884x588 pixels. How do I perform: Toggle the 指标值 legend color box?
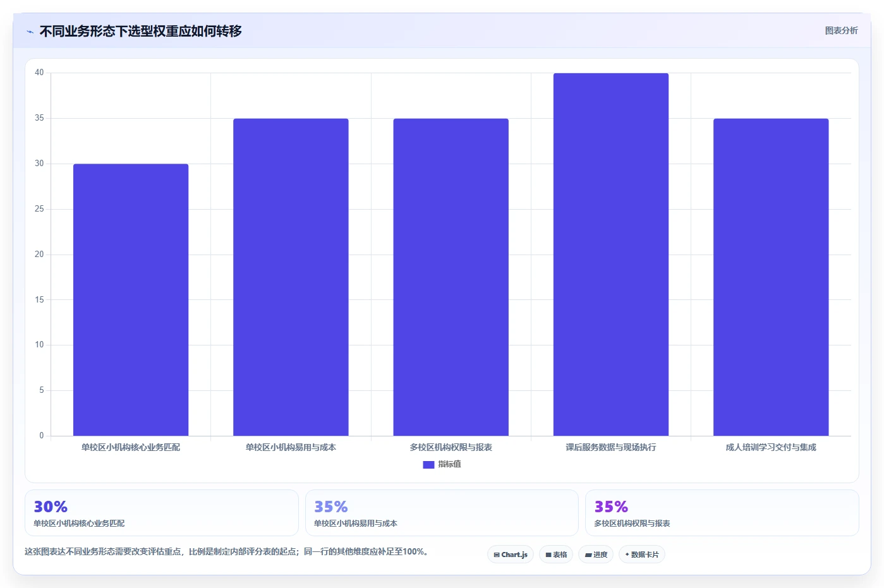point(428,465)
